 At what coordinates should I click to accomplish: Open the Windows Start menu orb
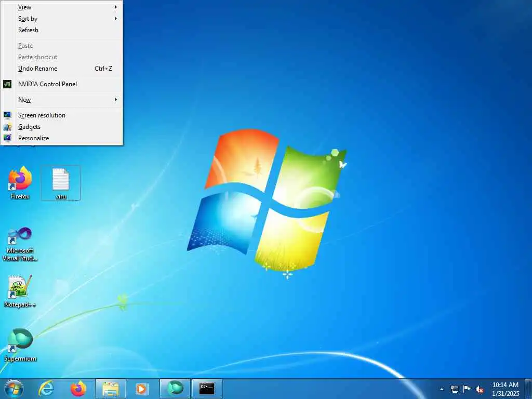[x=14, y=389]
